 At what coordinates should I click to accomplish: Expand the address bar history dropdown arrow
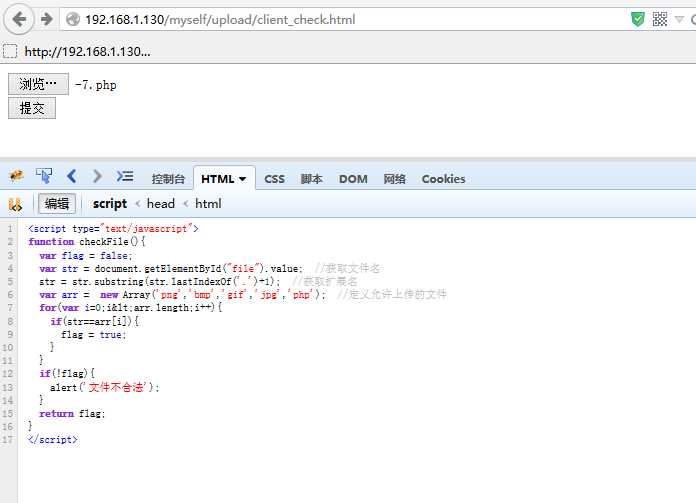(679, 19)
